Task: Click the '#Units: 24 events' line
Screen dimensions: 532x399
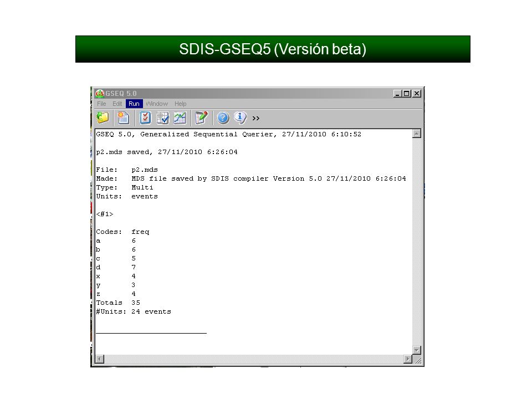Action: click(x=134, y=311)
